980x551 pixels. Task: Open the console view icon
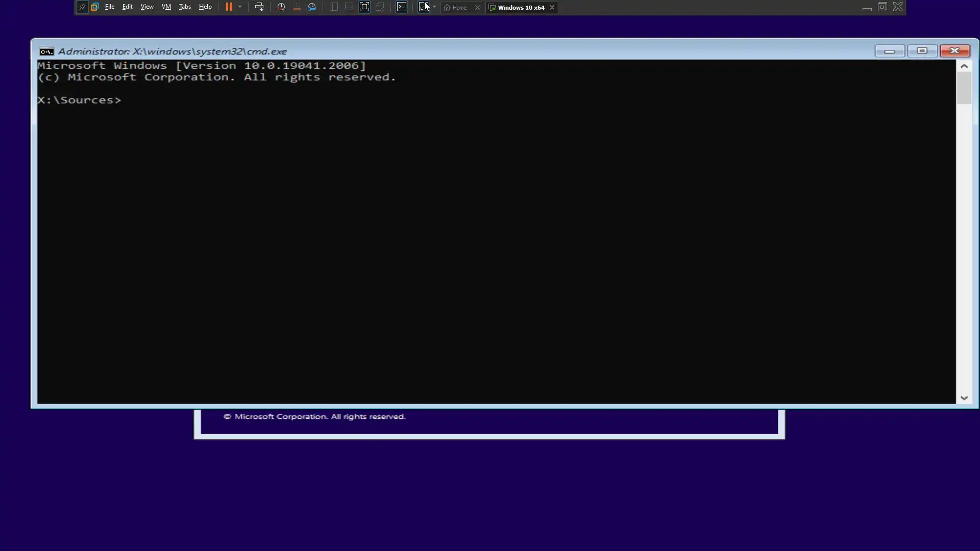click(x=402, y=7)
